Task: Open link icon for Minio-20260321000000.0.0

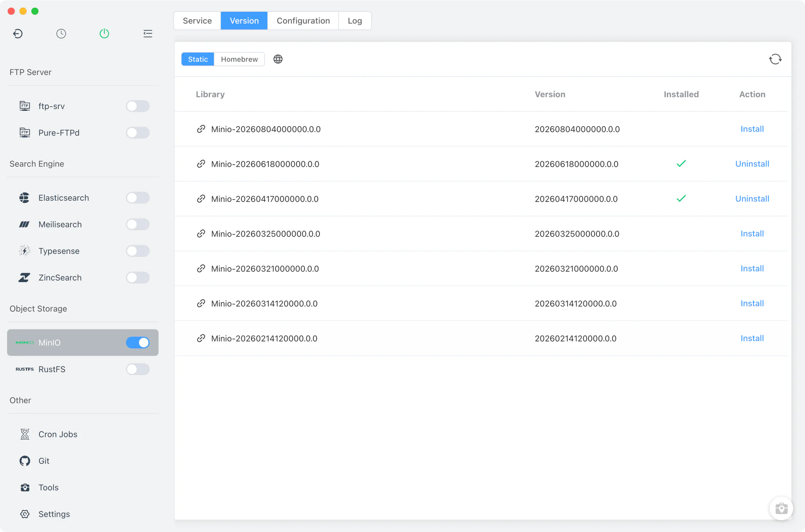Action: [201, 269]
